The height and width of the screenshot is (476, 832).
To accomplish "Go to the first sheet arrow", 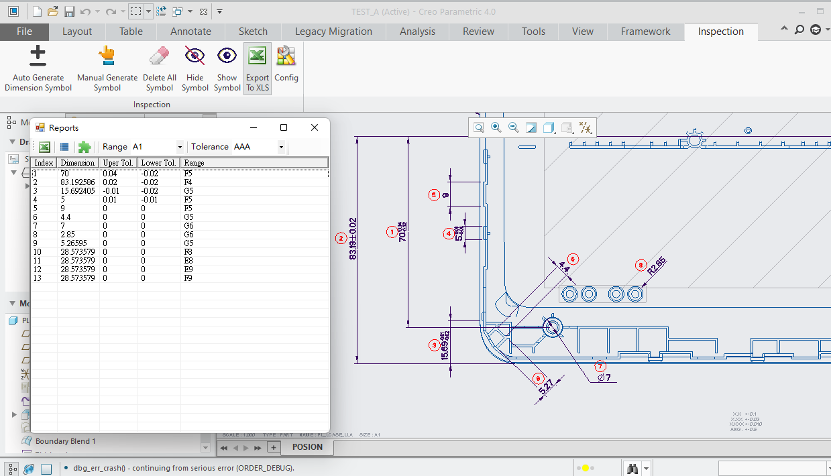I will pyautogui.click(x=224, y=448).
